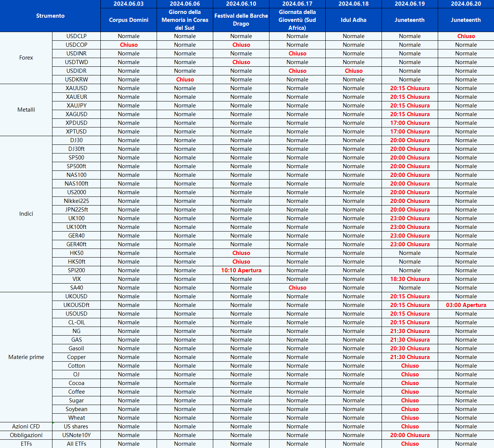Select the 18:30 Chiusura cell for VIX

[x=409, y=279]
